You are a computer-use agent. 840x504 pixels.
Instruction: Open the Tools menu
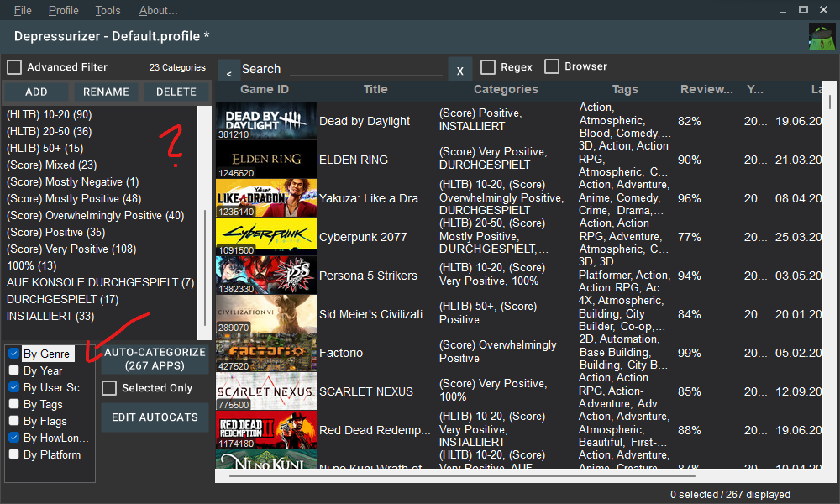tap(108, 10)
